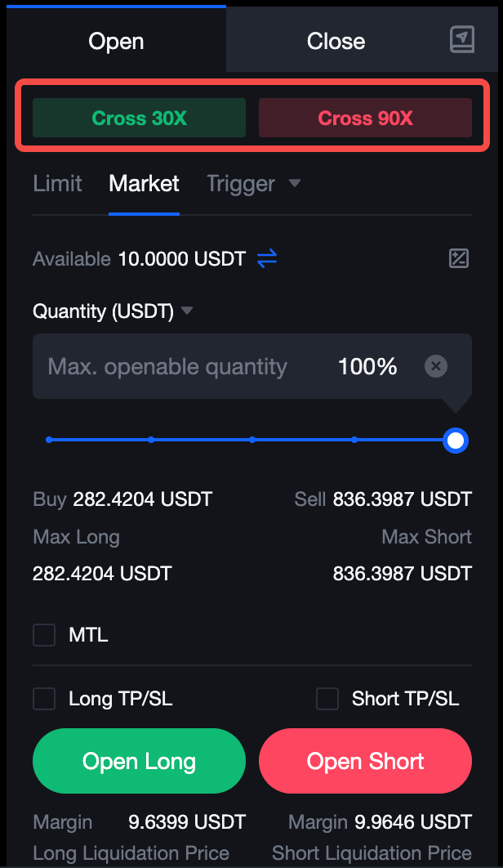Select the Market order tab
The width and height of the screenshot is (503, 868).
[144, 183]
